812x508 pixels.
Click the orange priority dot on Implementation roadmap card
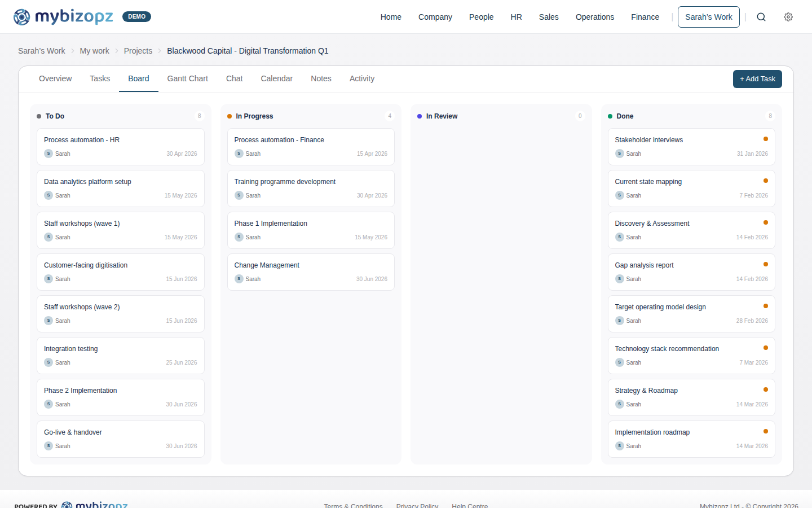[765, 430]
